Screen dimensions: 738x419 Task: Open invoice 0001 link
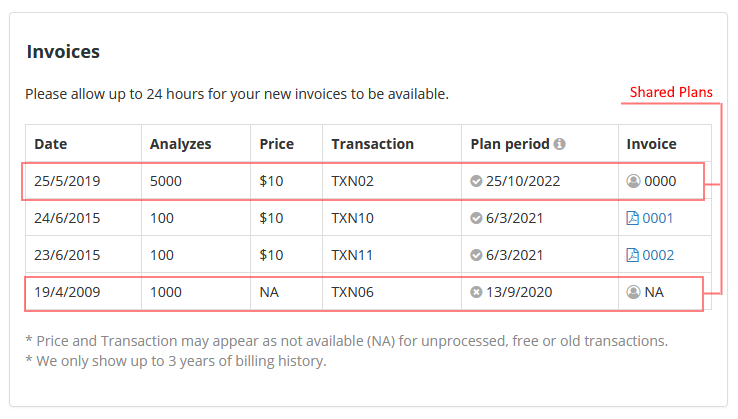pos(658,218)
